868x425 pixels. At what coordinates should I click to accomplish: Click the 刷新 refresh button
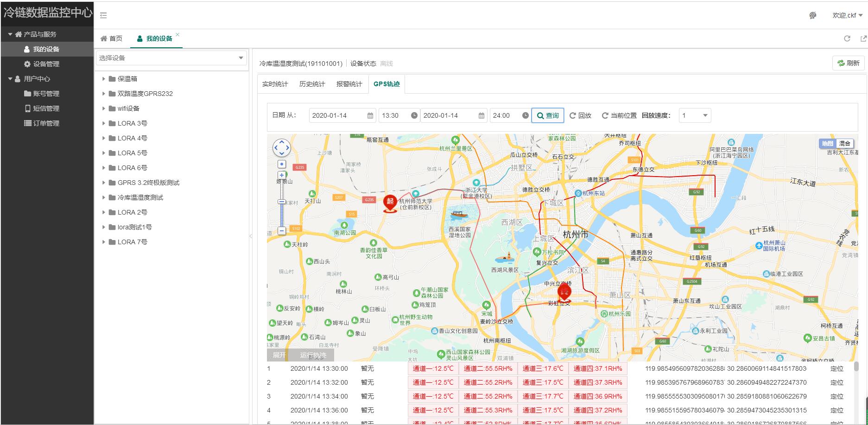point(848,63)
